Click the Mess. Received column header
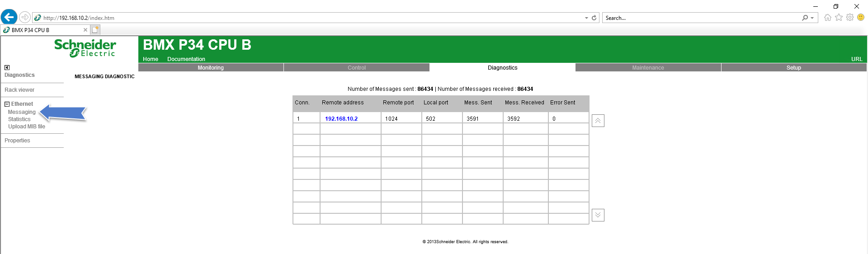Viewport: 868px width, 254px height. [x=524, y=103]
